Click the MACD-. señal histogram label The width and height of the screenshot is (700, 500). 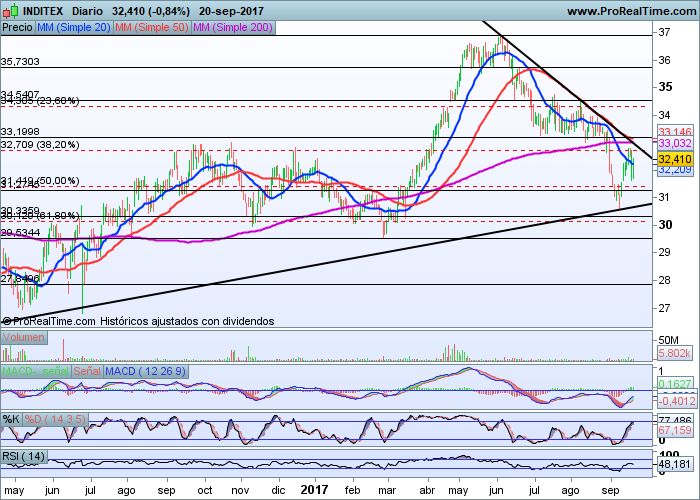pyautogui.click(x=36, y=371)
